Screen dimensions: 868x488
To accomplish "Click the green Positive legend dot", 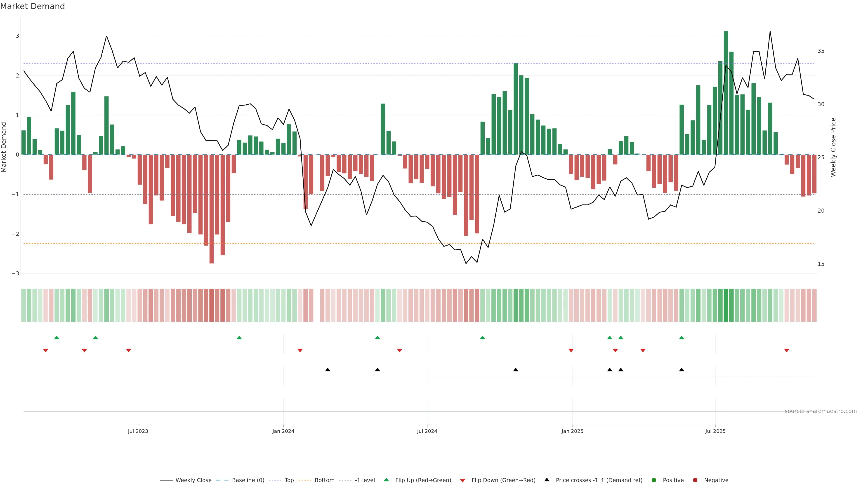I will [x=654, y=480].
